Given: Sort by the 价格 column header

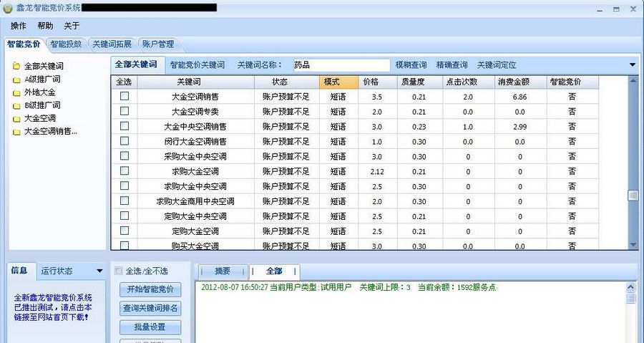Looking at the screenshot, I should [378, 82].
